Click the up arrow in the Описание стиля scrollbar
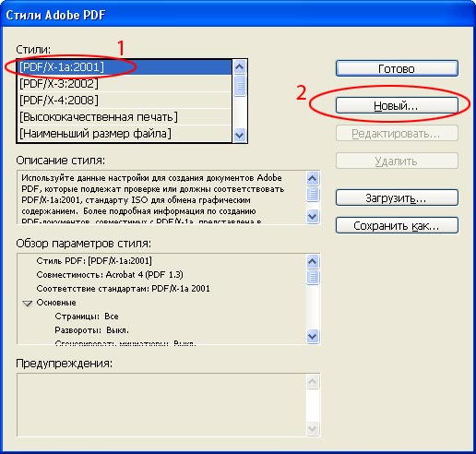This screenshot has height=454, width=476. (313, 178)
